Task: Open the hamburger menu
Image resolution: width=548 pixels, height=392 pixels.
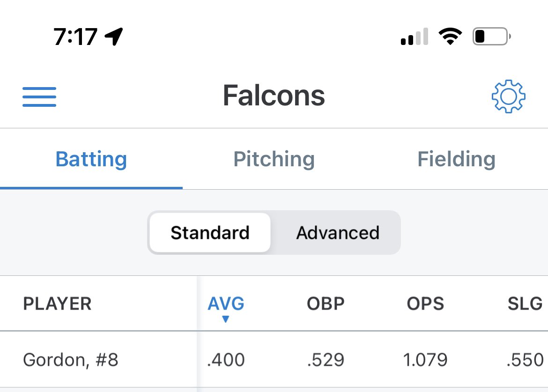Action: click(x=39, y=97)
